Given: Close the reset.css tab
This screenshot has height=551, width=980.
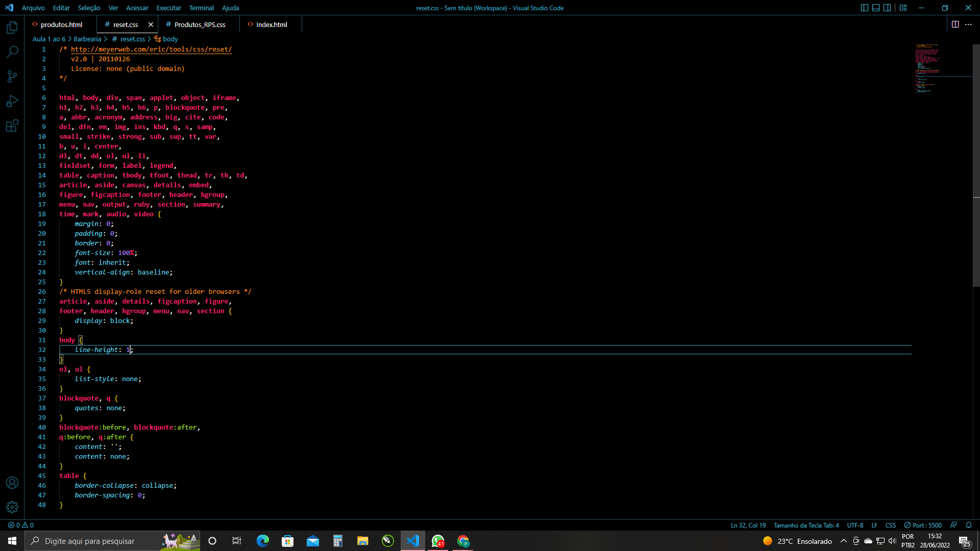Looking at the screenshot, I should (x=151, y=24).
